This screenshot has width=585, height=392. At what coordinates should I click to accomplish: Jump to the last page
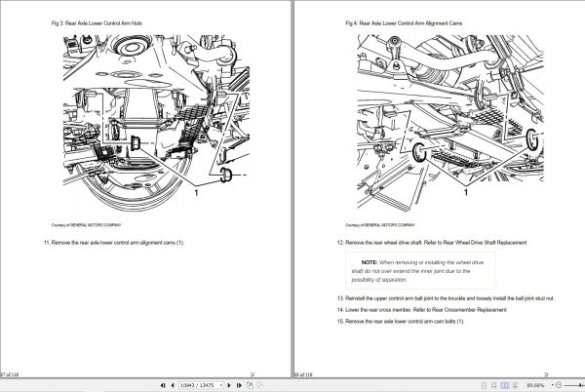coord(239,385)
